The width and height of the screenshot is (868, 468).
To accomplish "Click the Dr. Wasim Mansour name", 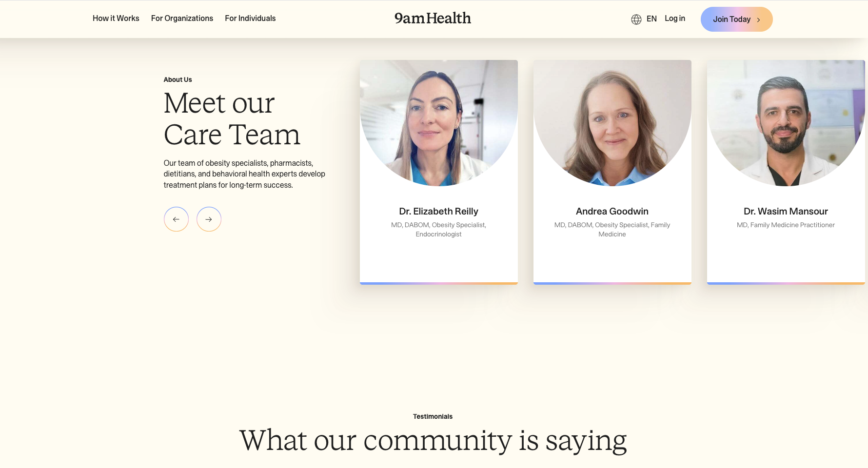I will coord(786,212).
